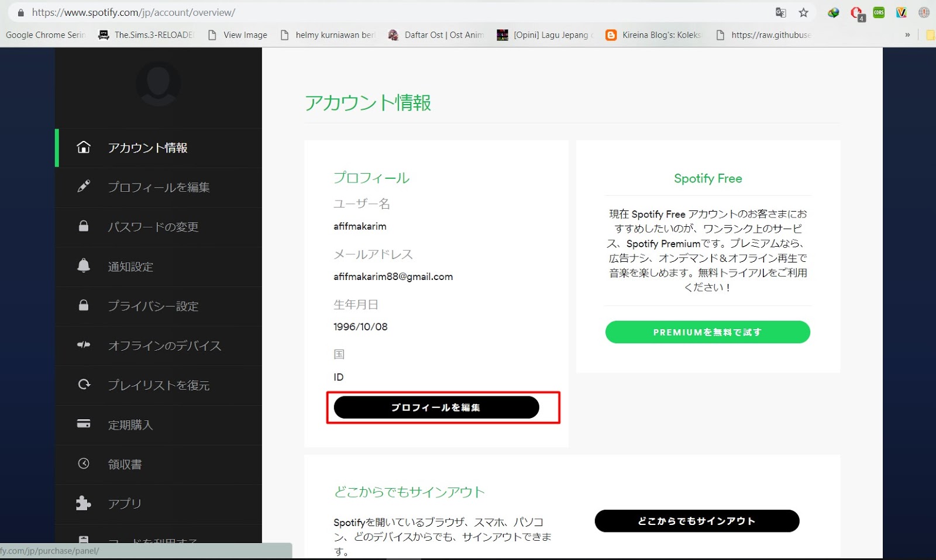The image size is (936, 560).
Task: Click the offline devices arrows icon
Action: click(84, 345)
